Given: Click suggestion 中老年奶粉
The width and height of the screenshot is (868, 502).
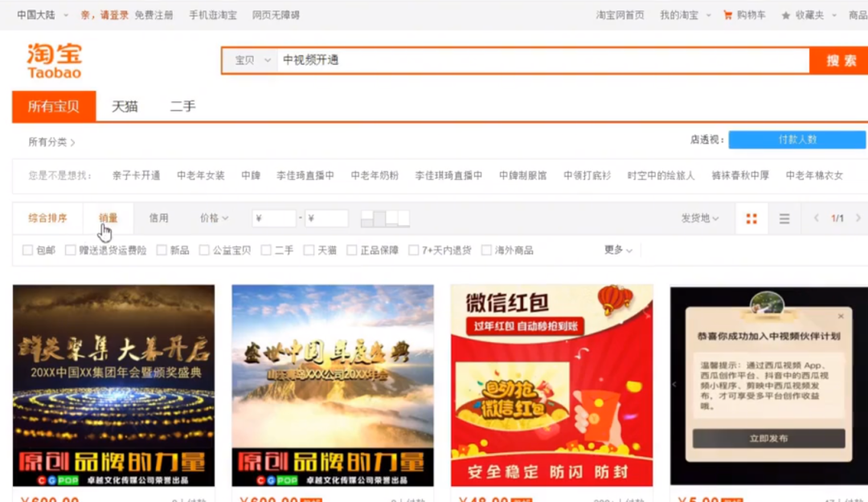Looking at the screenshot, I should (375, 175).
